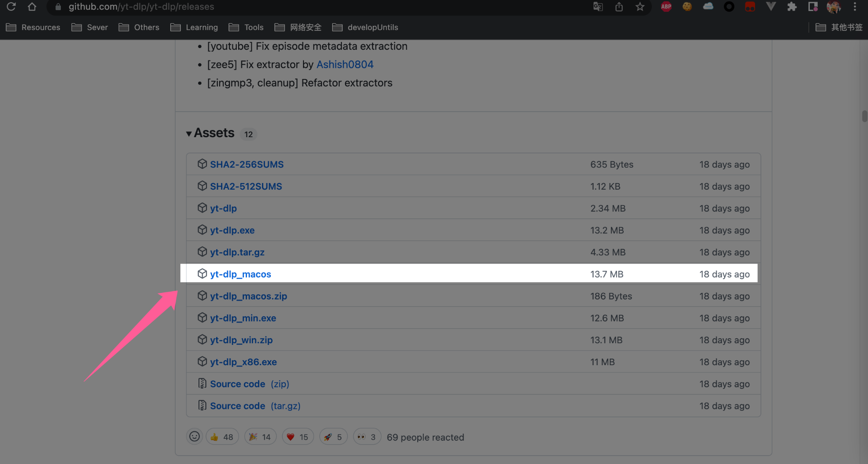Bookmark this page with the star icon

pyautogui.click(x=640, y=7)
